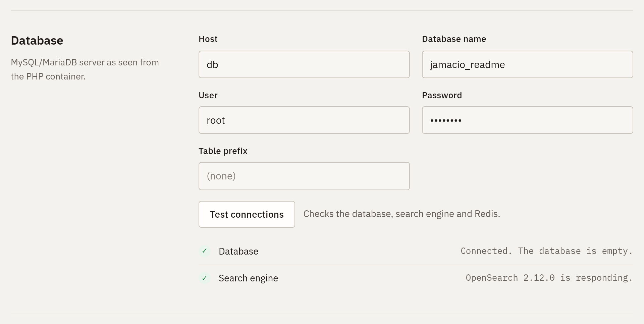Image resolution: width=644 pixels, height=324 pixels.
Task: Select the Database status row label
Action: coord(238,251)
